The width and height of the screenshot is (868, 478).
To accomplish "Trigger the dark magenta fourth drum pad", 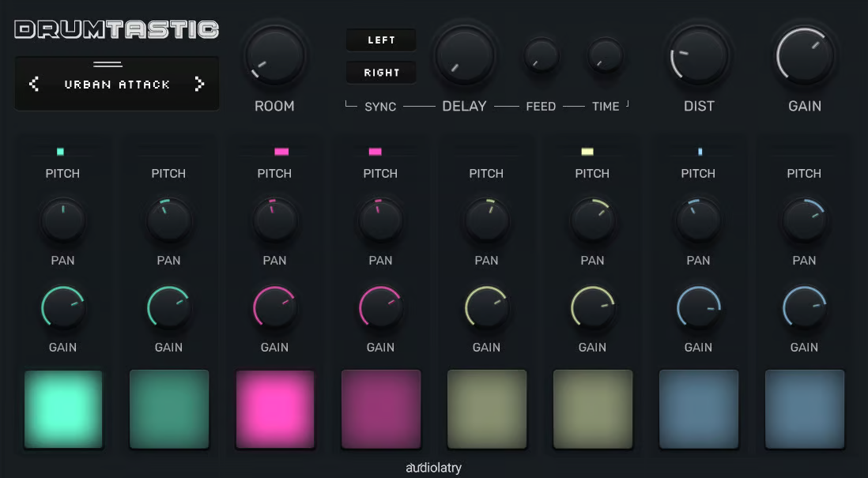I will point(381,409).
